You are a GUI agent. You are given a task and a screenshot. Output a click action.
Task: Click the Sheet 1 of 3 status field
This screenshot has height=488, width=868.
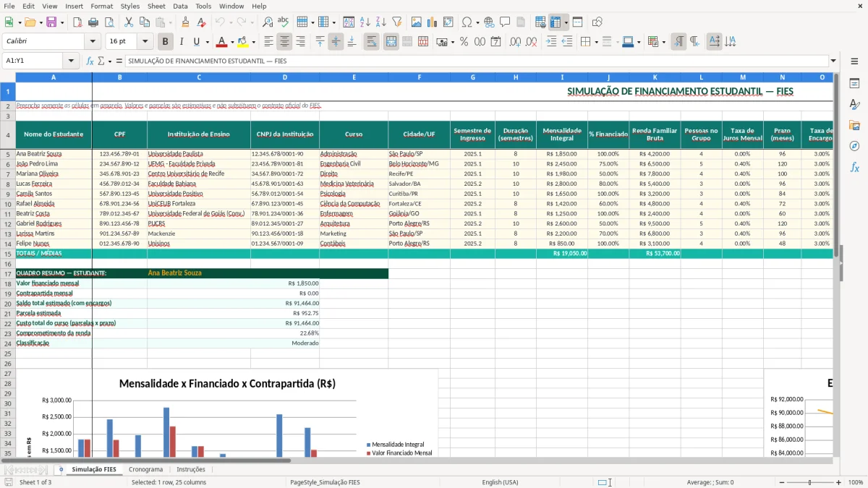[x=35, y=482]
